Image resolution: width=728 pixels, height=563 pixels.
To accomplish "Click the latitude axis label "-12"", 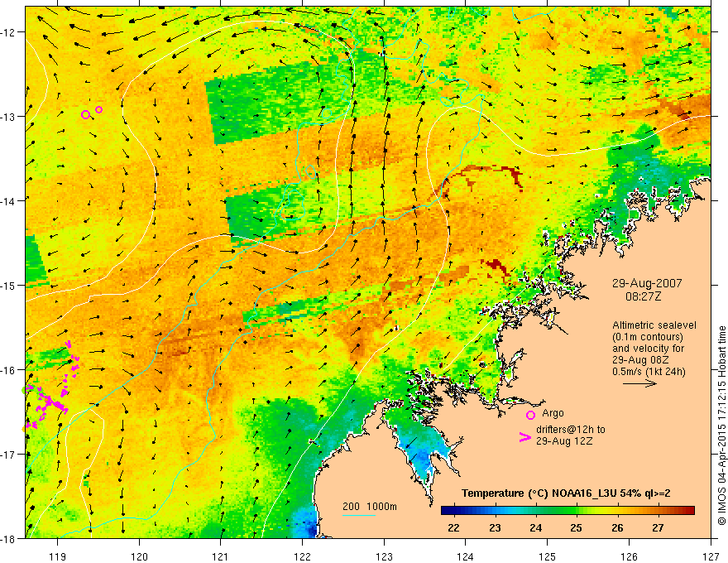I will click(8, 32).
